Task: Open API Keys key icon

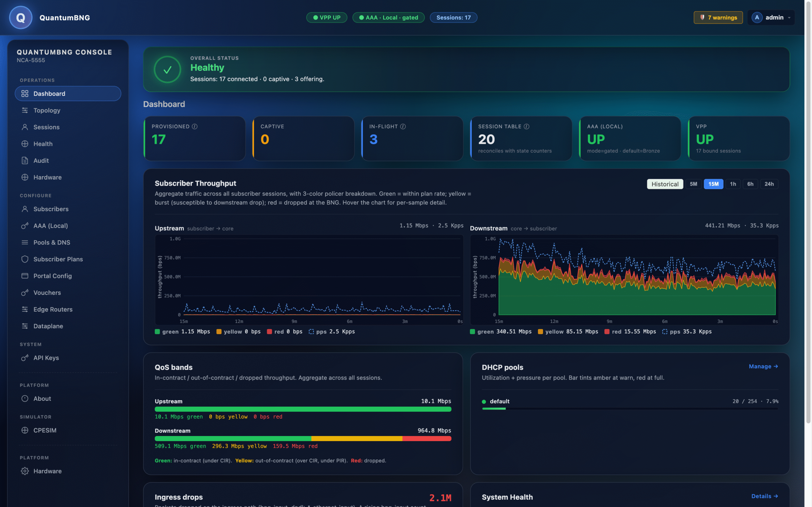Action: click(25, 358)
